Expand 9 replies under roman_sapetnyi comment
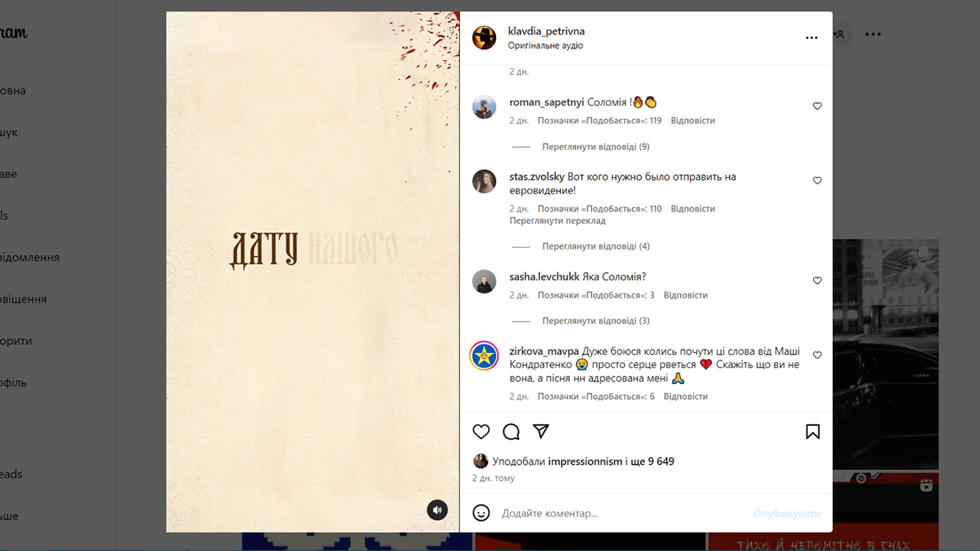 595,146
